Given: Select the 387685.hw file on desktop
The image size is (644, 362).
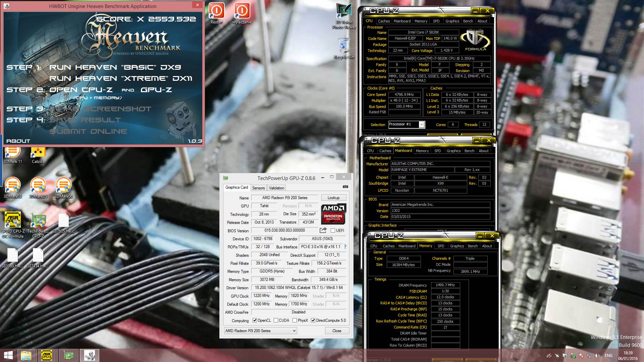Looking at the screenshot, I should click(63, 223).
